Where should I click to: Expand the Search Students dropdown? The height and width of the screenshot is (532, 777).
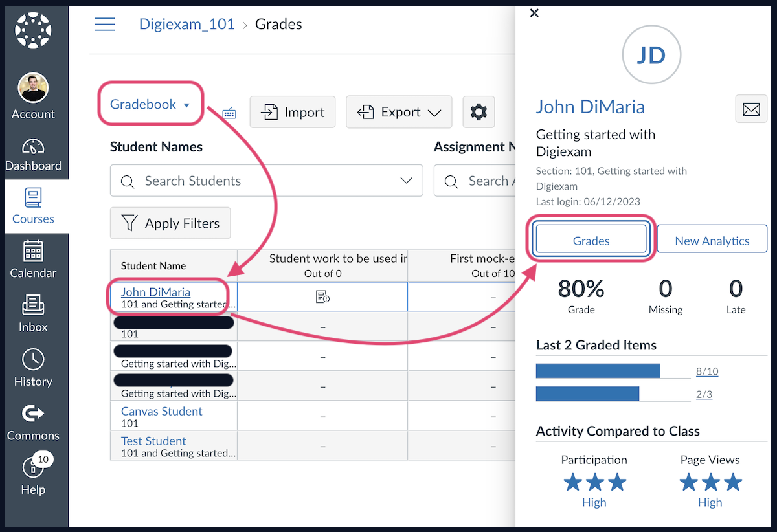[407, 181]
